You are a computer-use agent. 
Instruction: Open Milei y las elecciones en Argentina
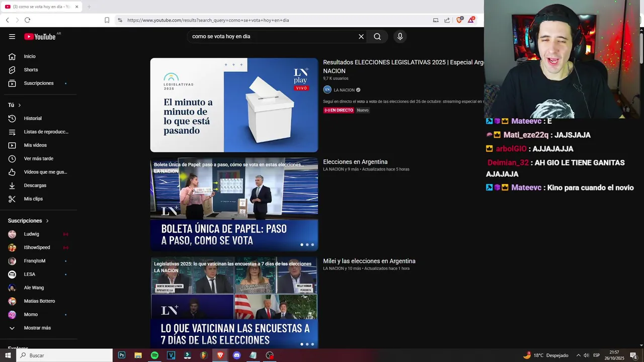369,261
